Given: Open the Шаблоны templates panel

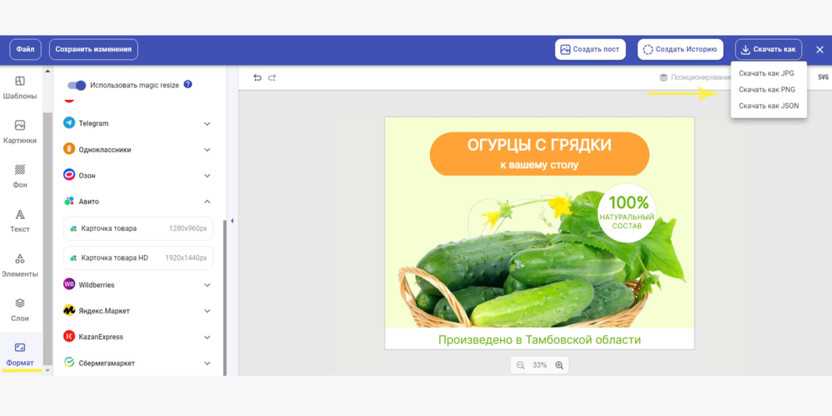Looking at the screenshot, I should point(20,87).
